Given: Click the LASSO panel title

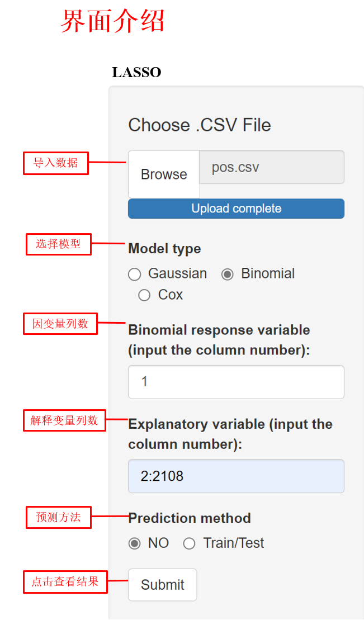Looking at the screenshot, I should [x=136, y=73].
